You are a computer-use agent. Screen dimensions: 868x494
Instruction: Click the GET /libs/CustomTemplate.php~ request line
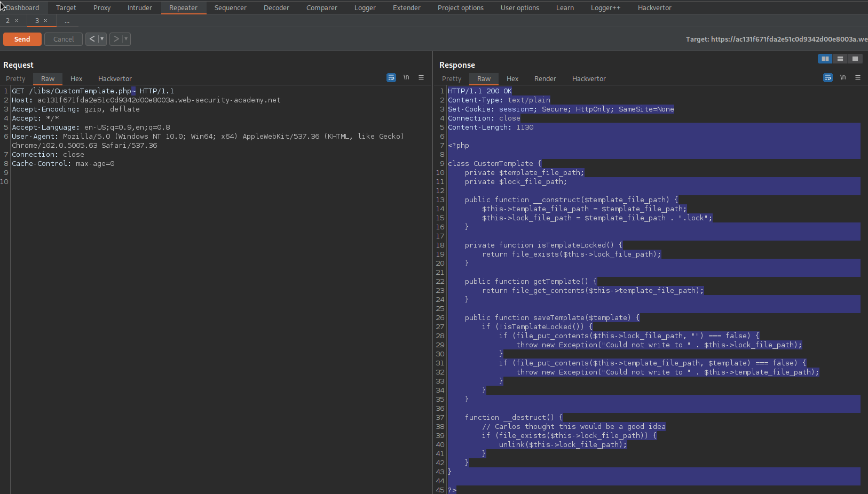click(x=93, y=91)
